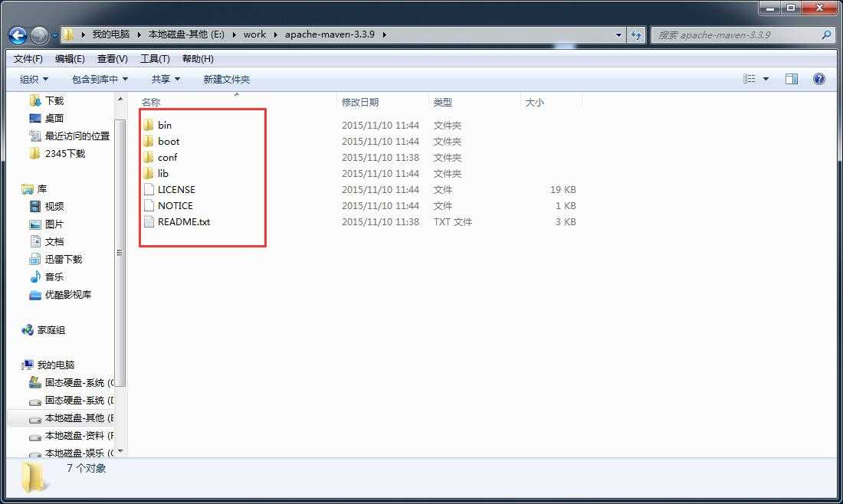This screenshot has width=843, height=504.
Task: Select 本地磁盘-其他 (E:) breadcrumb segment
Action: 186,34
